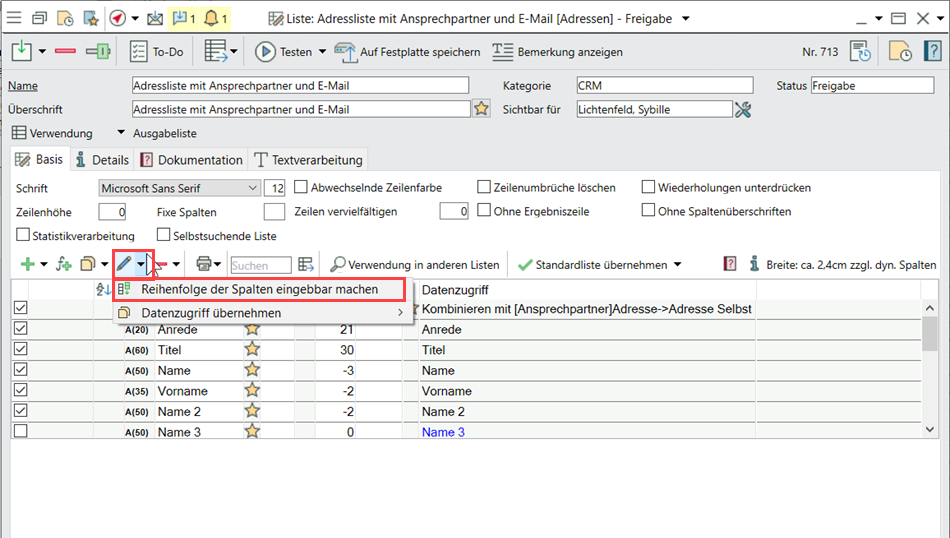Image resolution: width=950 pixels, height=538 pixels.
Task: Switch to the Dokumentation tab
Action: click(x=191, y=160)
